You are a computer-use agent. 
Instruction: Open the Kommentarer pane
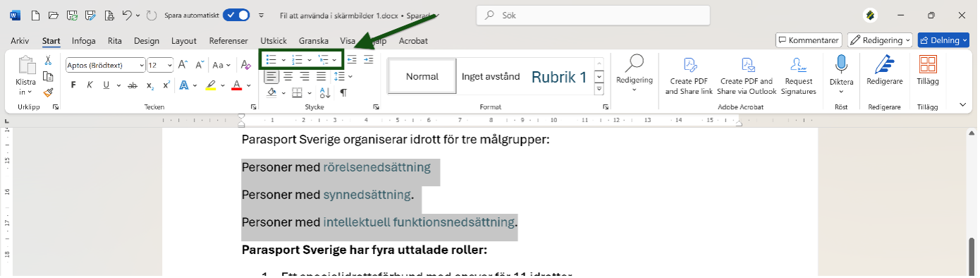809,40
